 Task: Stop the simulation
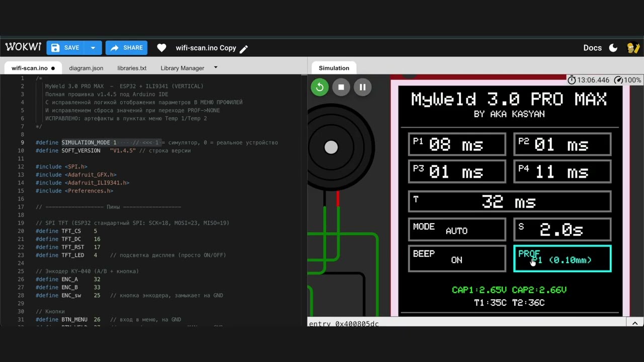coord(341,87)
